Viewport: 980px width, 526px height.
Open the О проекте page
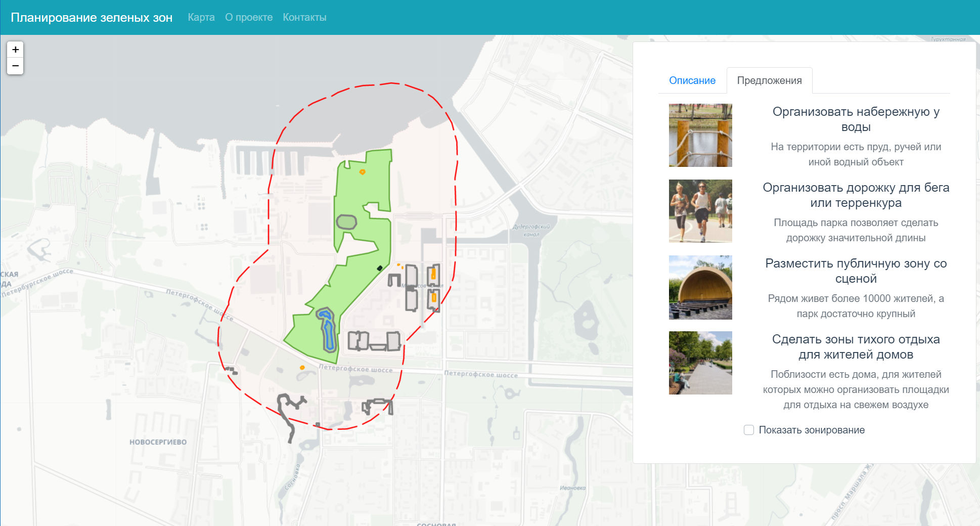coord(249,17)
